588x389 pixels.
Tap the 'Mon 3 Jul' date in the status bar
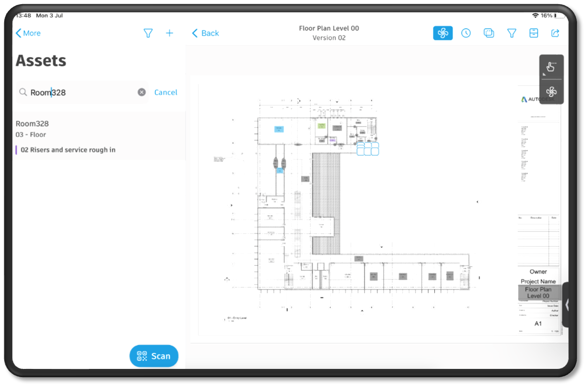pyautogui.click(x=49, y=16)
